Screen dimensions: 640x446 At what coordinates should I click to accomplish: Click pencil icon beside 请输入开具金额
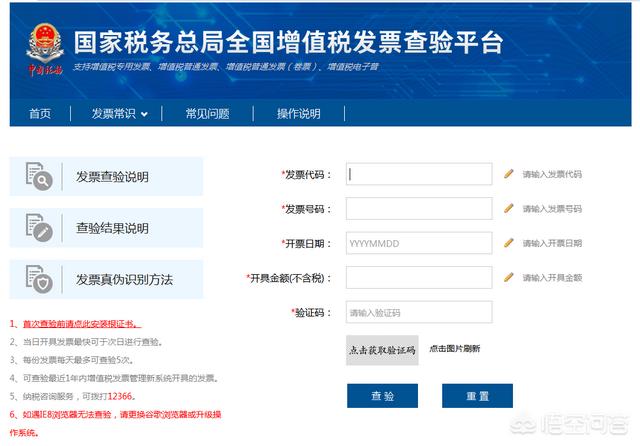[x=509, y=277]
